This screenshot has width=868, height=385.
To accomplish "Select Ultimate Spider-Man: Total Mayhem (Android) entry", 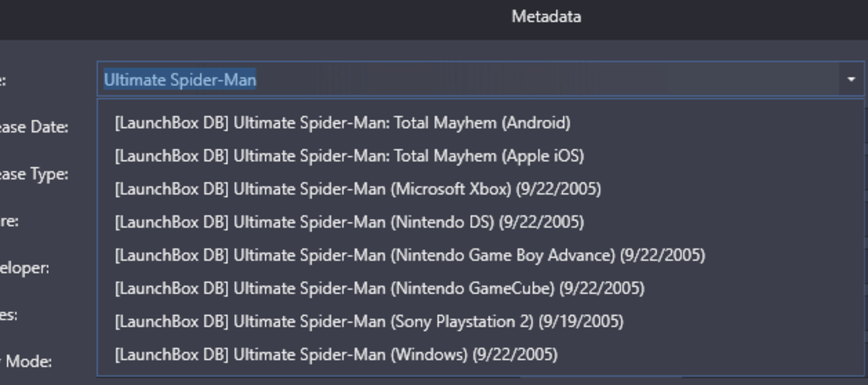I will point(343,123).
